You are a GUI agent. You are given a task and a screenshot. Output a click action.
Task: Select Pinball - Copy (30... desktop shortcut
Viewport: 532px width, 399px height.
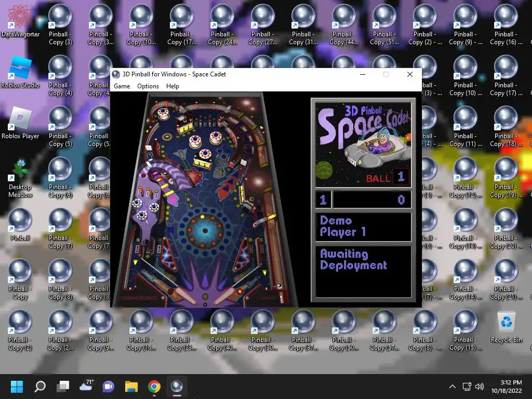click(262, 330)
